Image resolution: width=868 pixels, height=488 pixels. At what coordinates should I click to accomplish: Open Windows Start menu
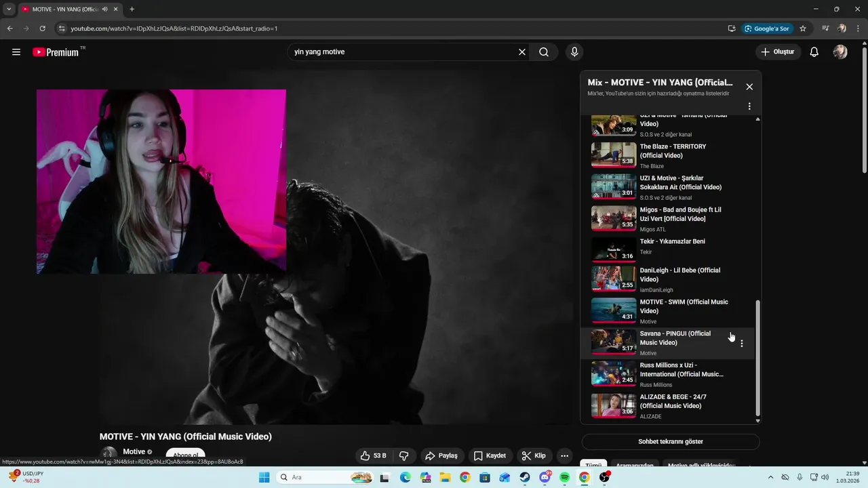[x=264, y=477]
